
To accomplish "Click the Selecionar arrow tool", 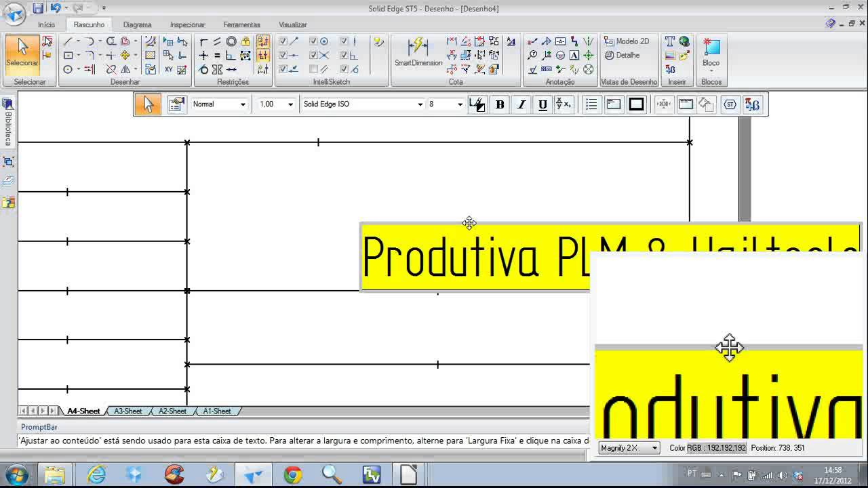I will pos(22,55).
